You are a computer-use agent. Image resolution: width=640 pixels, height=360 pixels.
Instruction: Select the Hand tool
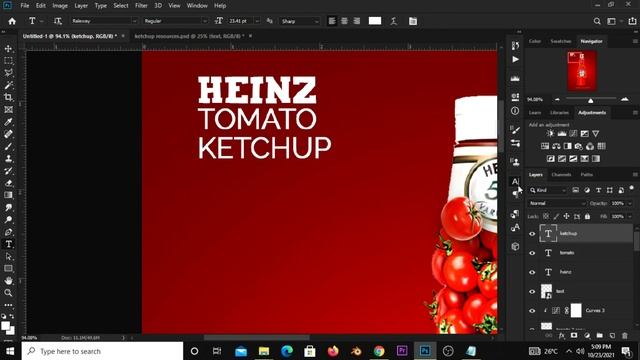pyautogui.click(x=8, y=281)
